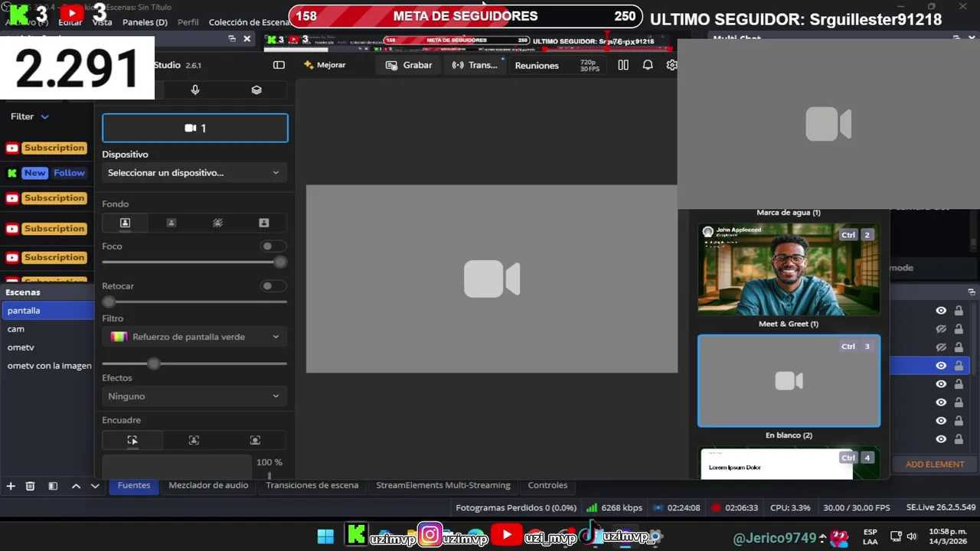Open the Perfil menu
The width and height of the screenshot is (980, 551).
(188, 22)
